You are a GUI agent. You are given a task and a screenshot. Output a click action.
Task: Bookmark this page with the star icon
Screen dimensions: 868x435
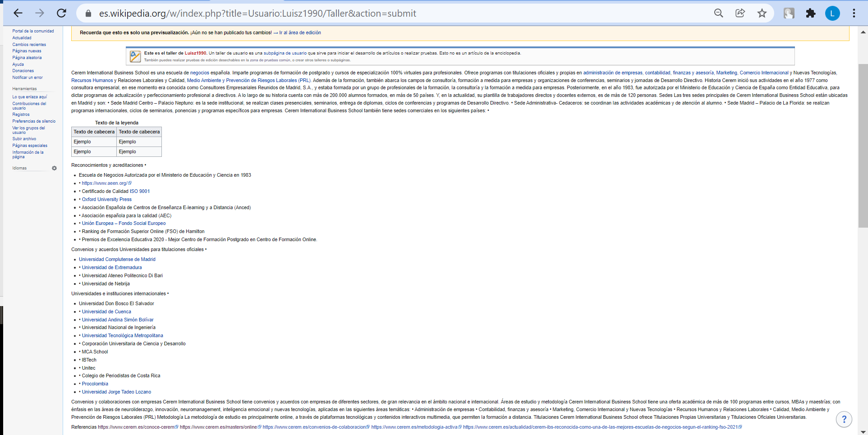(x=762, y=13)
